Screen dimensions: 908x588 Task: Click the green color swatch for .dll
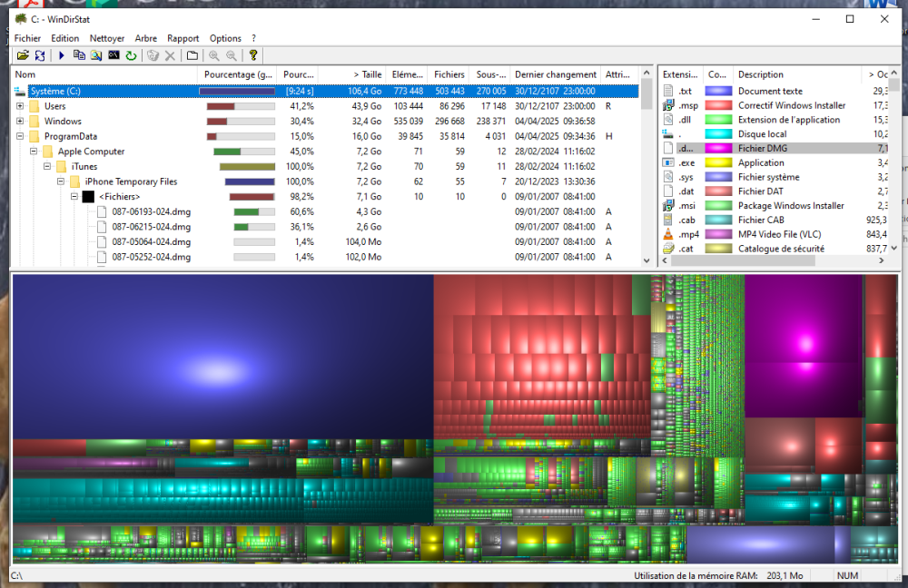click(x=718, y=120)
